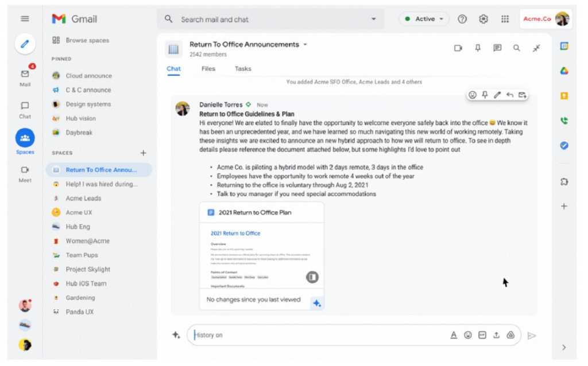The image size is (588, 366).
Task: Edit the message with the pencil icon
Action: (x=497, y=95)
